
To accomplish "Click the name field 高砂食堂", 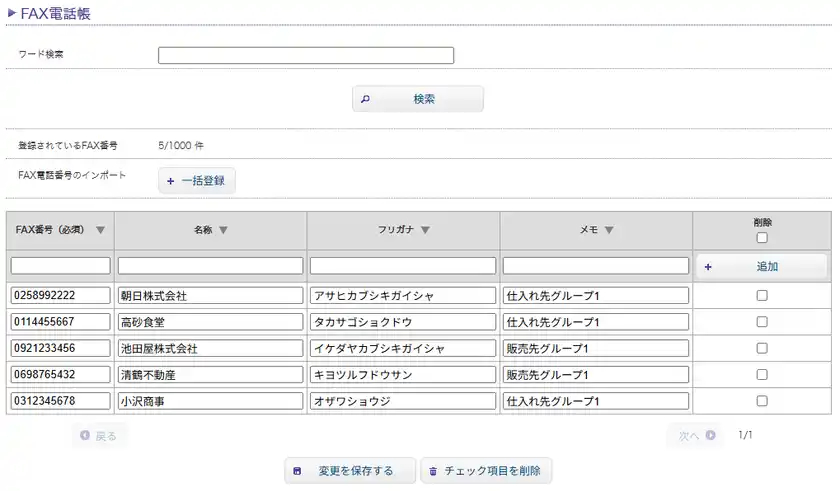I will [x=211, y=322].
